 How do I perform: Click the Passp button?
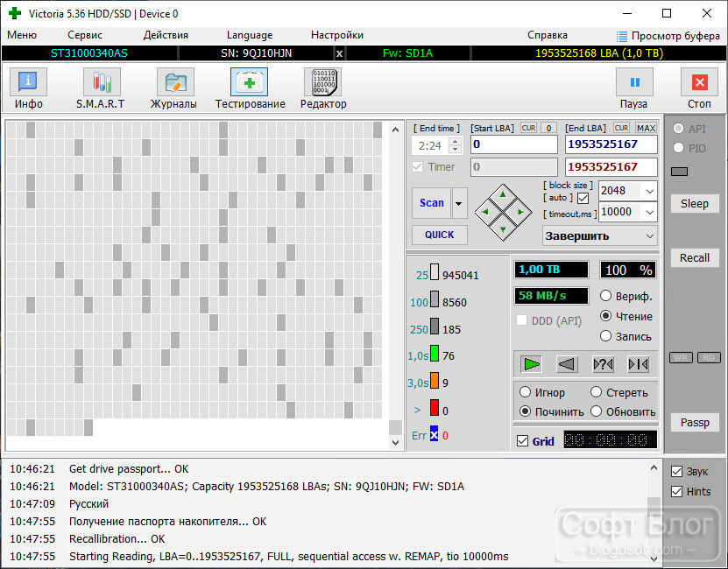tap(695, 422)
